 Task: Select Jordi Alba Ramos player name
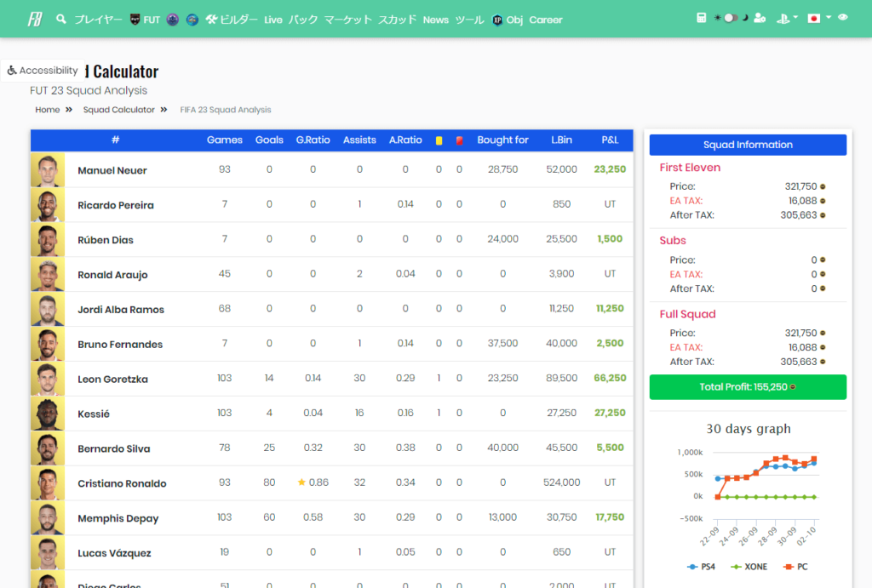(x=121, y=310)
